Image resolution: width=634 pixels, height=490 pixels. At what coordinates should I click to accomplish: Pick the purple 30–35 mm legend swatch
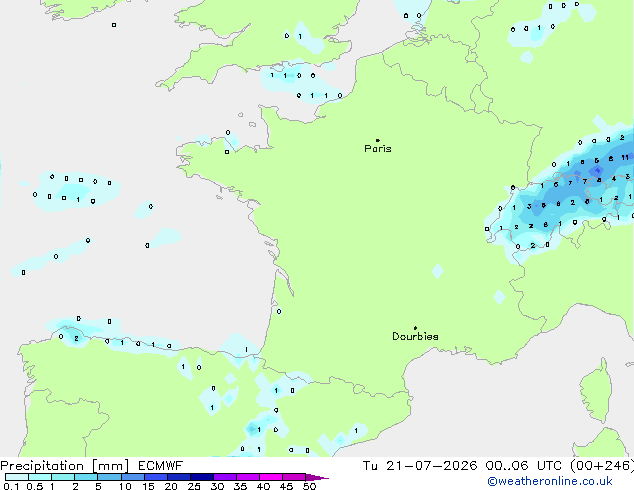[224, 477]
